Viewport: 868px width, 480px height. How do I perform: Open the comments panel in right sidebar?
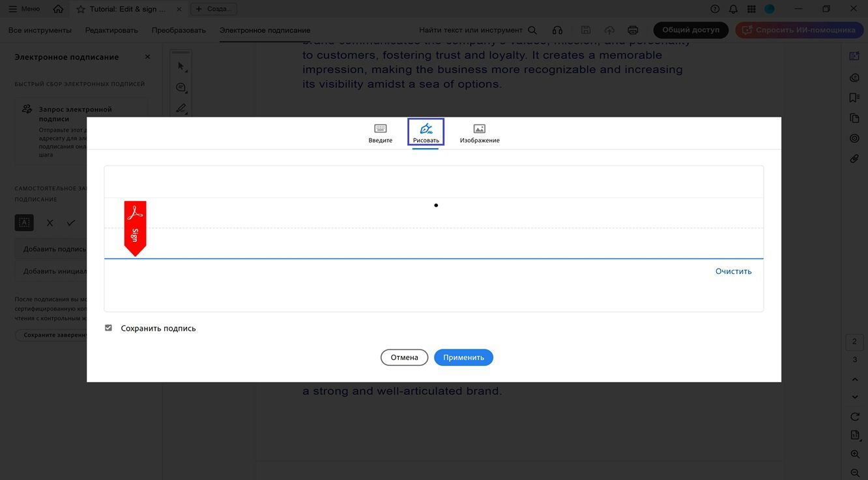tap(854, 78)
